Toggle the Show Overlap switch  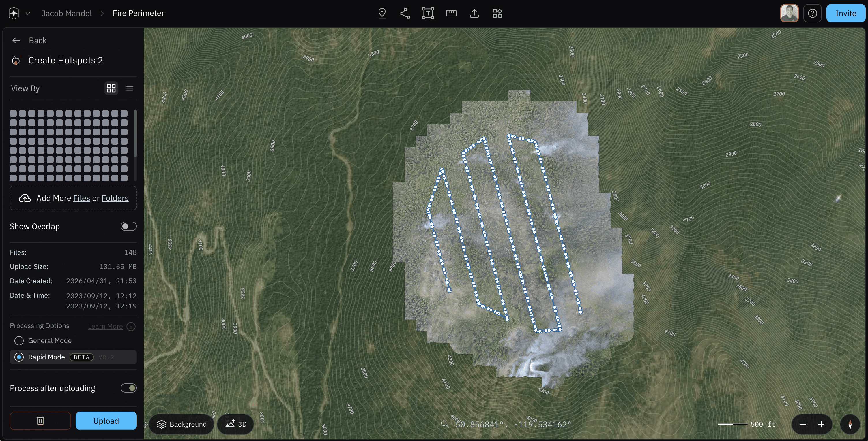[x=128, y=226]
